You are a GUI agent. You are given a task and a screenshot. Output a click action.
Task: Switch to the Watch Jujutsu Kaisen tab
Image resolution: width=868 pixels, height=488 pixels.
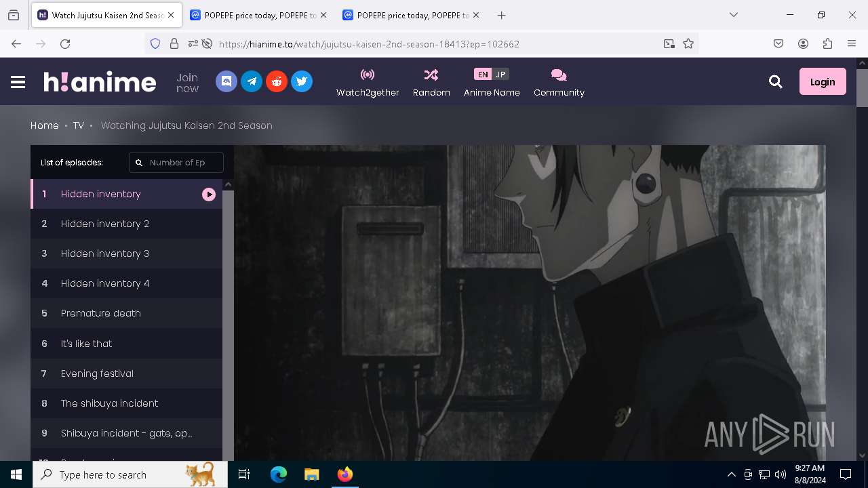point(107,15)
